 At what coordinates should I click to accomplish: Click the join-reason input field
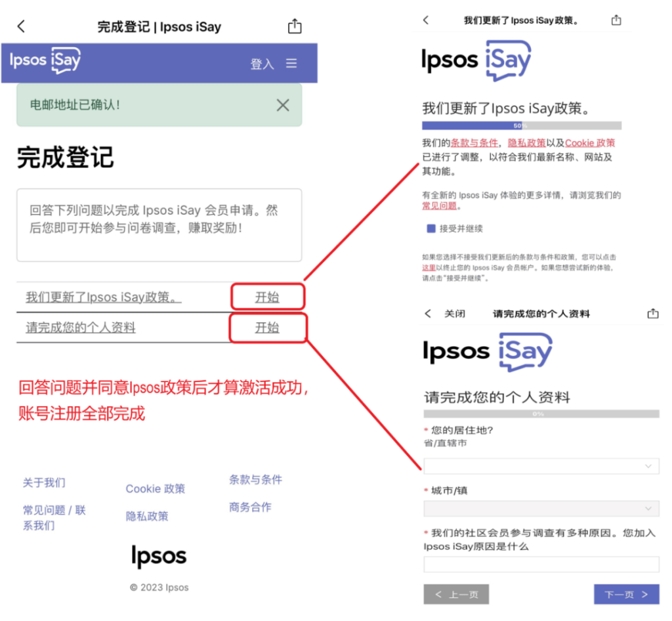pos(541,564)
